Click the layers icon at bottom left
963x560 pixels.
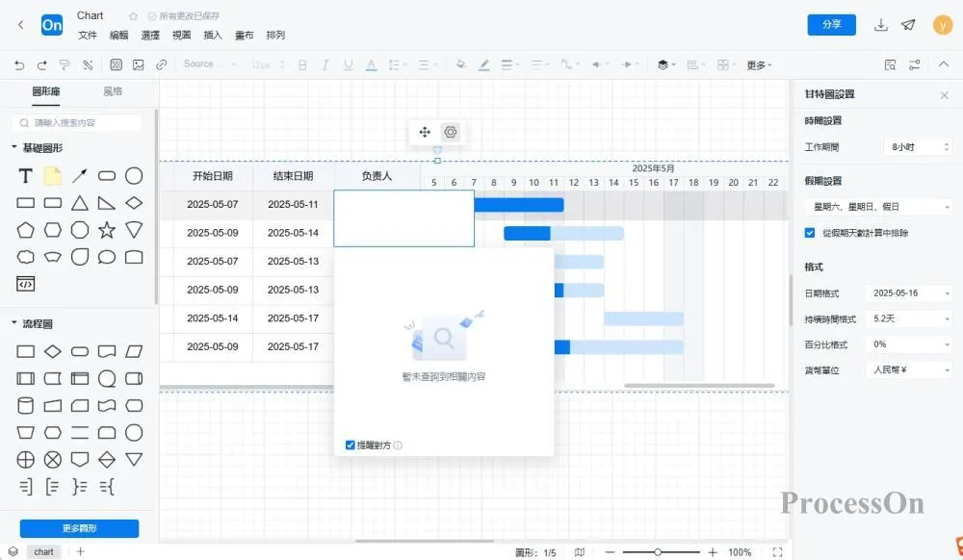(x=13, y=551)
